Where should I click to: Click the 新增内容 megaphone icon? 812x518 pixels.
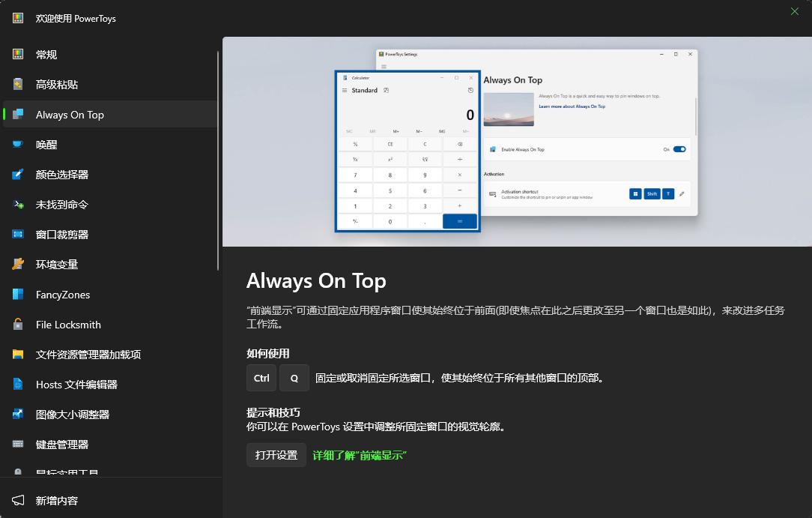(x=18, y=501)
